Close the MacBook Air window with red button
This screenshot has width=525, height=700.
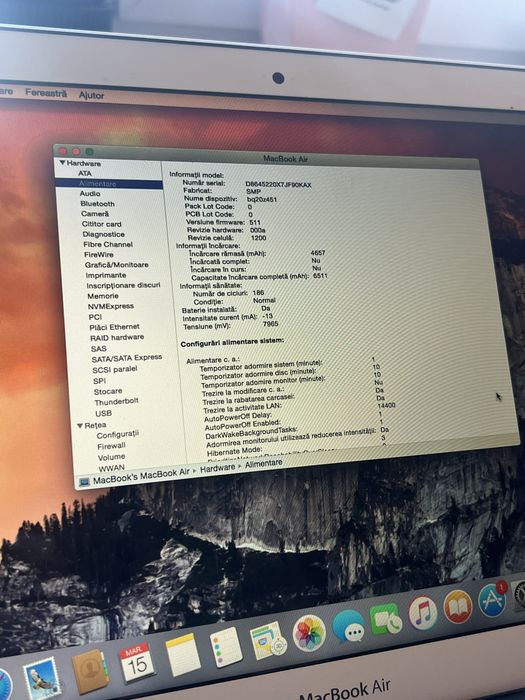pyautogui.click(x=63, y=151)
